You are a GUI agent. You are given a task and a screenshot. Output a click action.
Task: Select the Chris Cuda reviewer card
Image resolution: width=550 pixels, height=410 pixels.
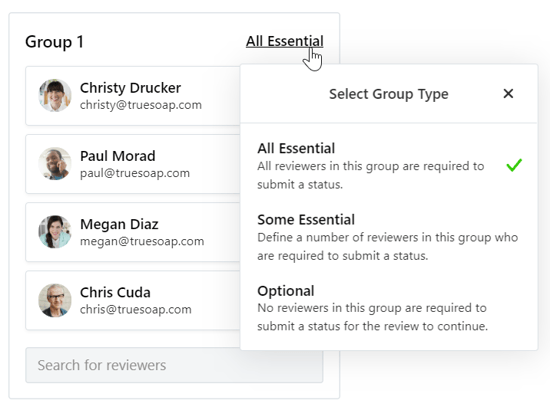pyautogui.click(x=133, y=300)
